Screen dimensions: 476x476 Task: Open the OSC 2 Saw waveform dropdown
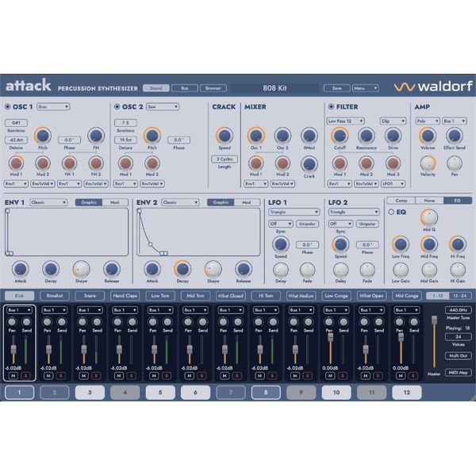(x=163, y=107)
